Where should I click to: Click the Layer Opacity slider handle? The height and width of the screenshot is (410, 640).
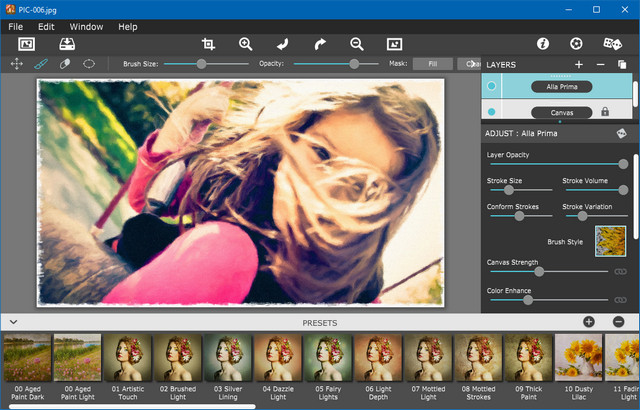tap(623, 164)
